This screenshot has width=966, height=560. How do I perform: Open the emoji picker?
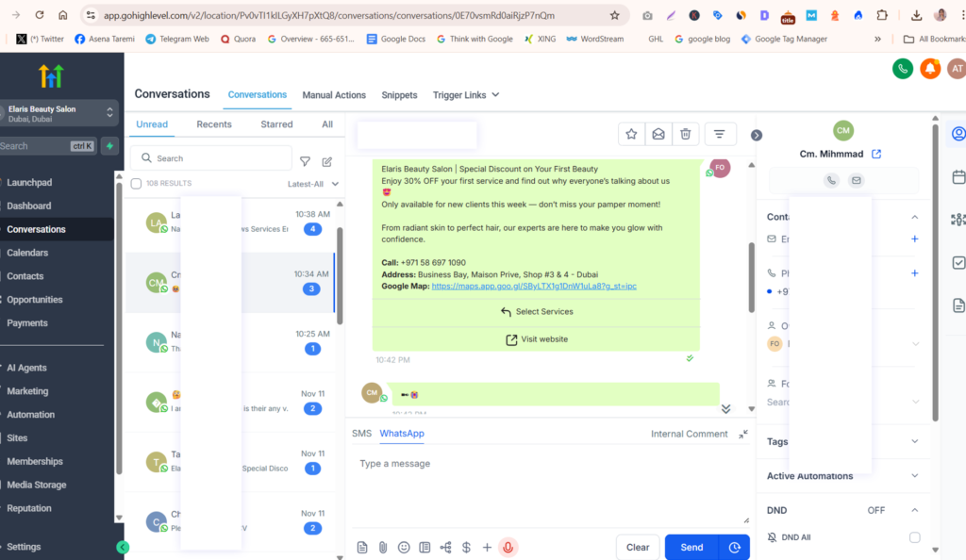coord(404,547)
